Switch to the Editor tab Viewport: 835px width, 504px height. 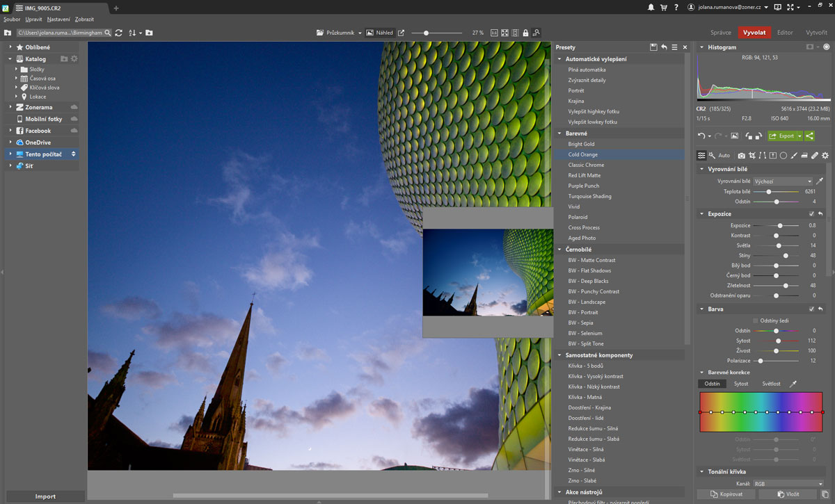(785, 33)
